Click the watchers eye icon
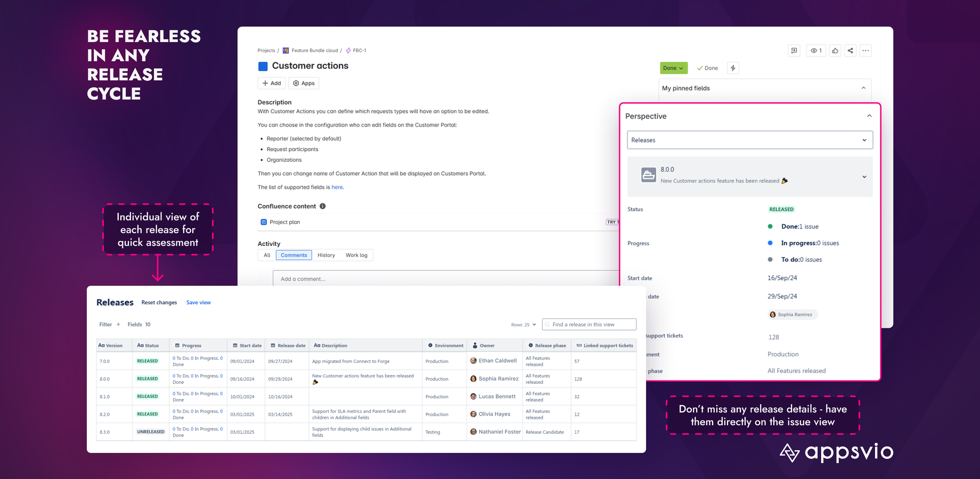Viewport: 980px width, 479px height. coord(813,51)
